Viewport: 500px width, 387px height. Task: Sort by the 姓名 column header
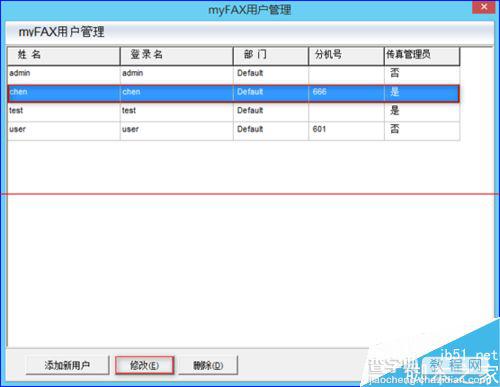[x=64, y=56]
